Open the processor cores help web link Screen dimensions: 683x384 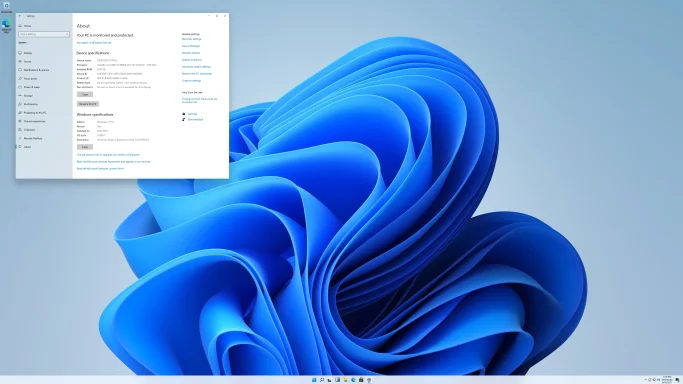[199, 101]
